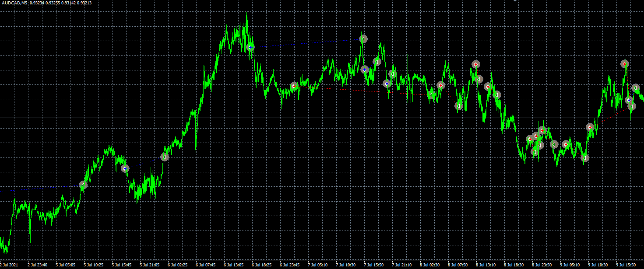Select topmost red sell marker near 9 Jul 15:50
The height and width of the screenshot is (269, 644).
625,64
